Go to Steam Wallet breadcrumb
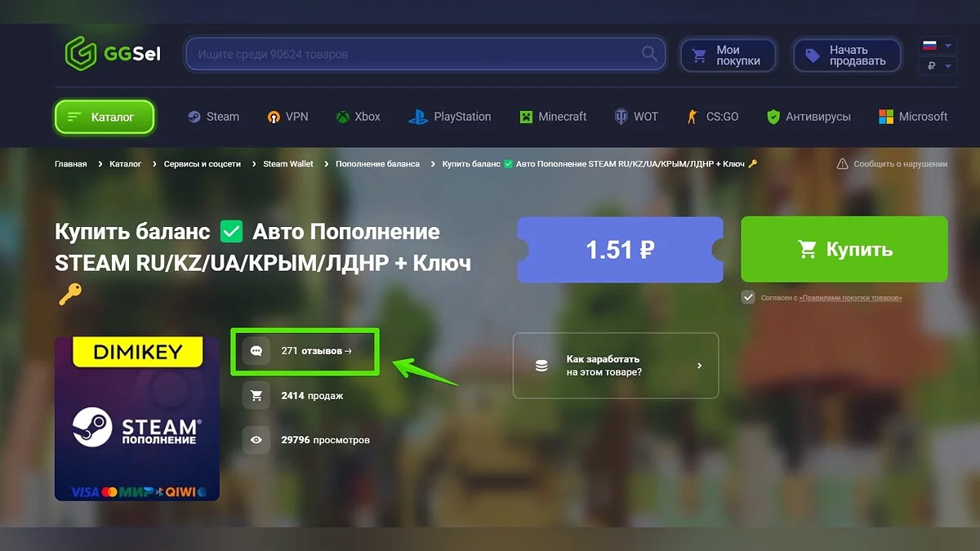The image size is (980, 551). (287, 164)
